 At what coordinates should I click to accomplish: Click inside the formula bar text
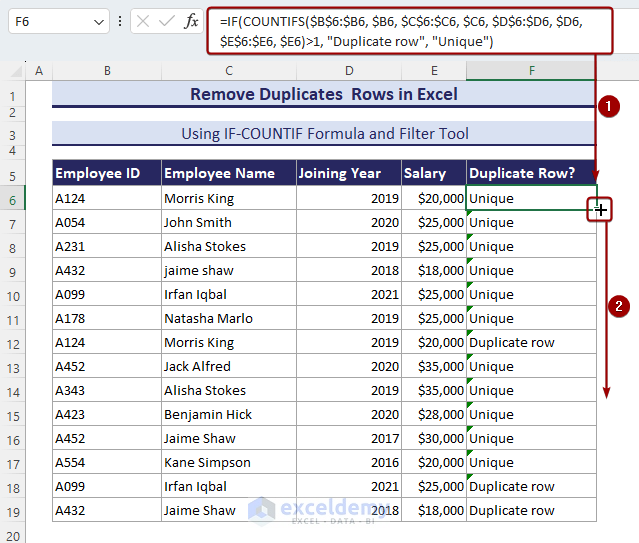pos(401,31)
